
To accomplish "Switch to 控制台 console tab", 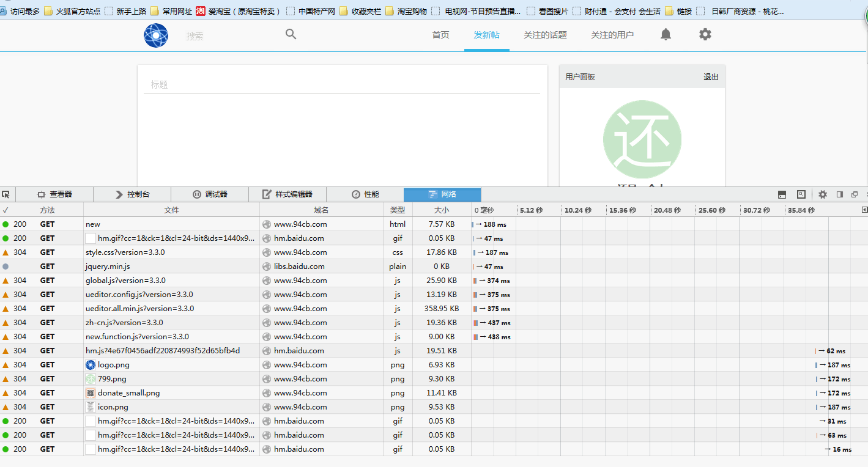I will 132,194.
